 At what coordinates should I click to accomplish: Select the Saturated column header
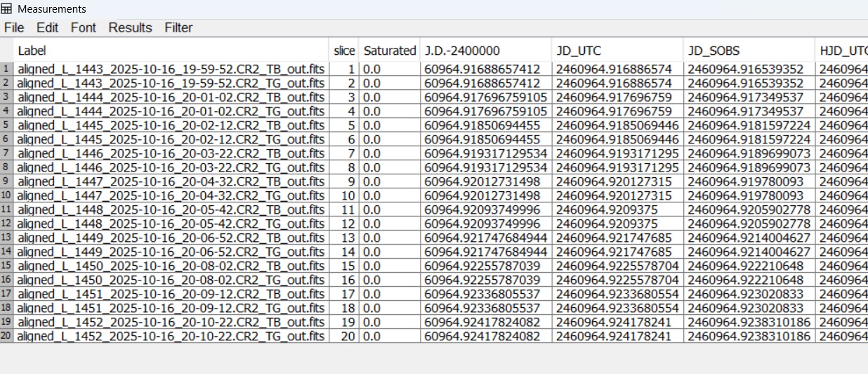click(389, 51)
